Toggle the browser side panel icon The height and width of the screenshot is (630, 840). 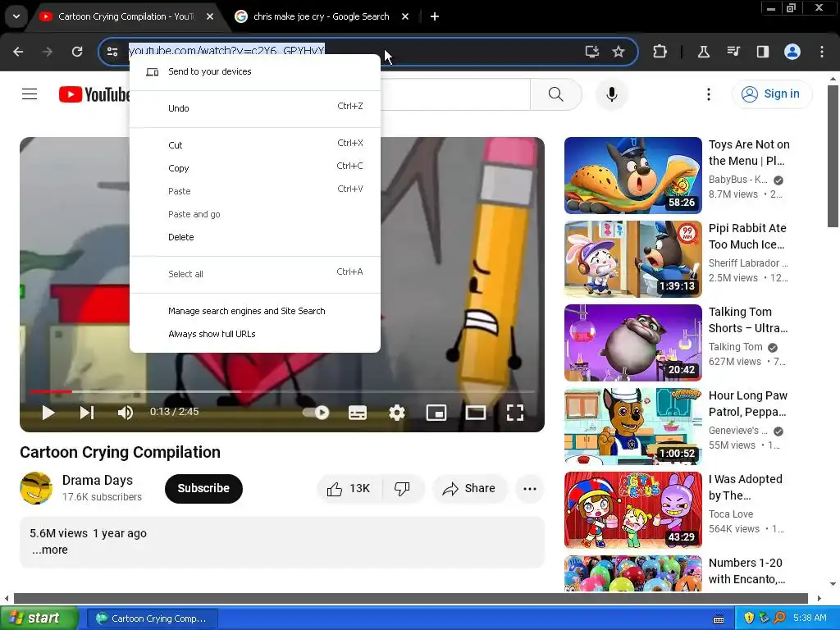click(x=763, y=52)
